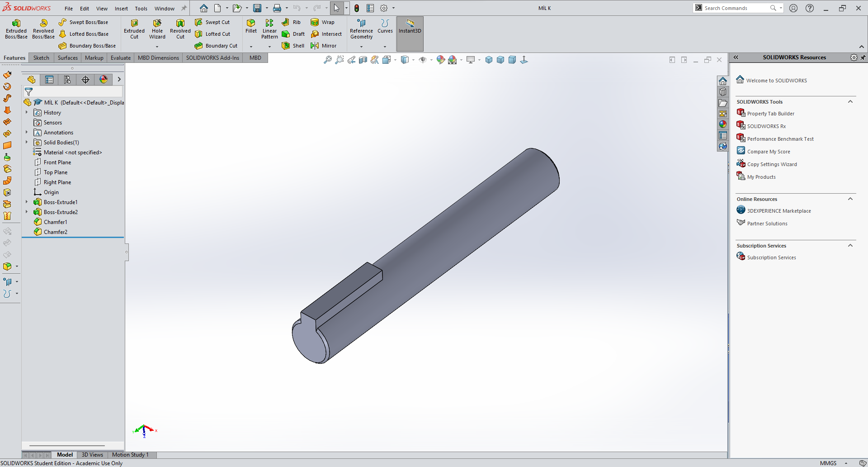Image resolution: width=868 pixels, height=467 pixels.
Task: Select the Linear Pattern tool
Action: pos(269,29)
